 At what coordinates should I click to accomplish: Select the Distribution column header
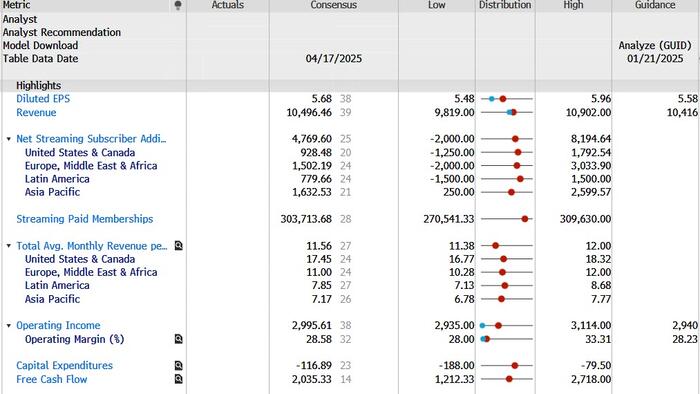pyautogui.click(x=505, y=5)
